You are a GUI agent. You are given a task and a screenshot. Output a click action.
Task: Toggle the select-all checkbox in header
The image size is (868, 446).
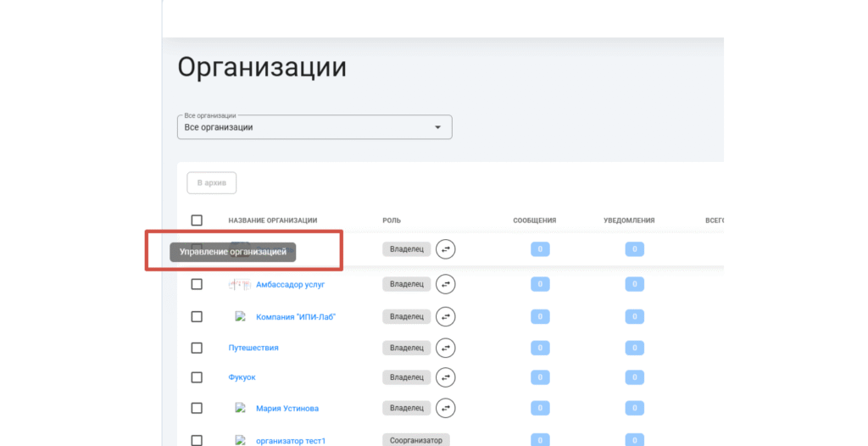197,220
